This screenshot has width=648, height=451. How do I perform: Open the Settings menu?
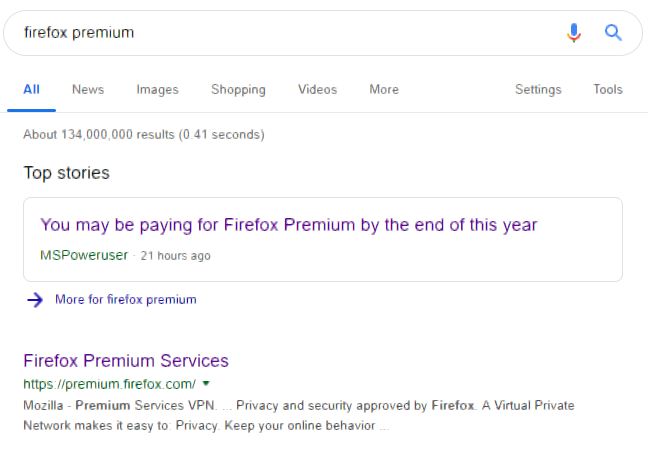pyautogui.click(x=538, y=90)
